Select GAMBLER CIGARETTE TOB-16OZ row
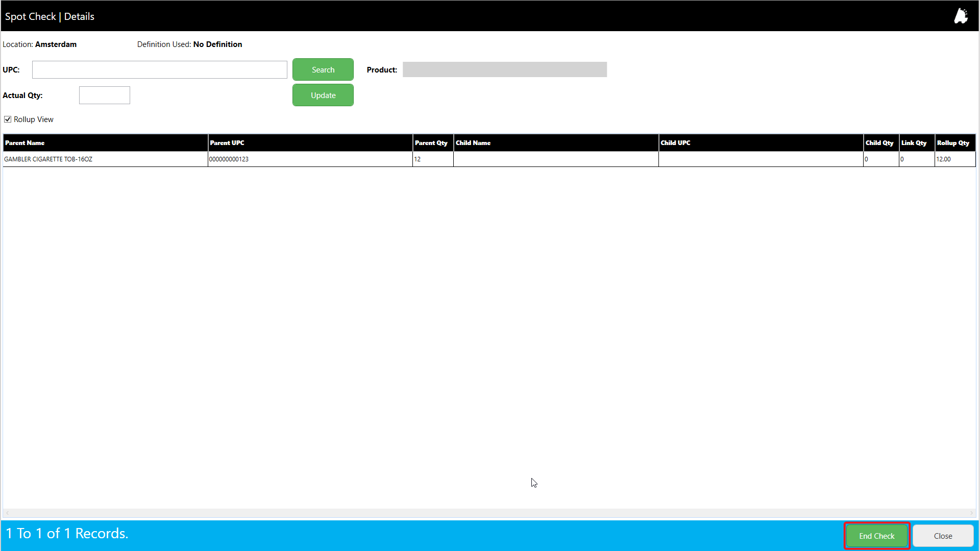 coord(489,159)
